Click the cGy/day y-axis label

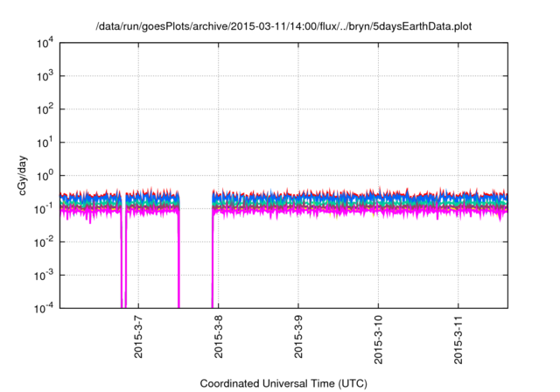pyautogui.click(x=23, y=175)
